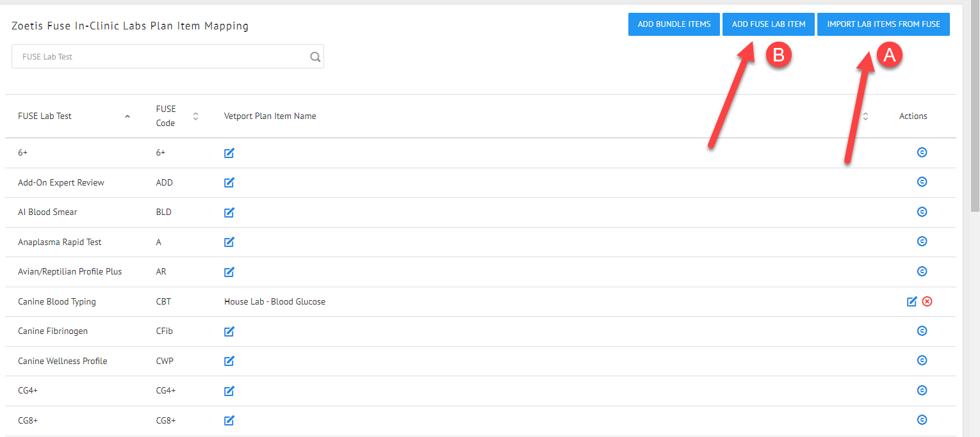The image size is (980, 437).
Task: Click action icon for AI Blood Smear
Action: click(922, 212)
